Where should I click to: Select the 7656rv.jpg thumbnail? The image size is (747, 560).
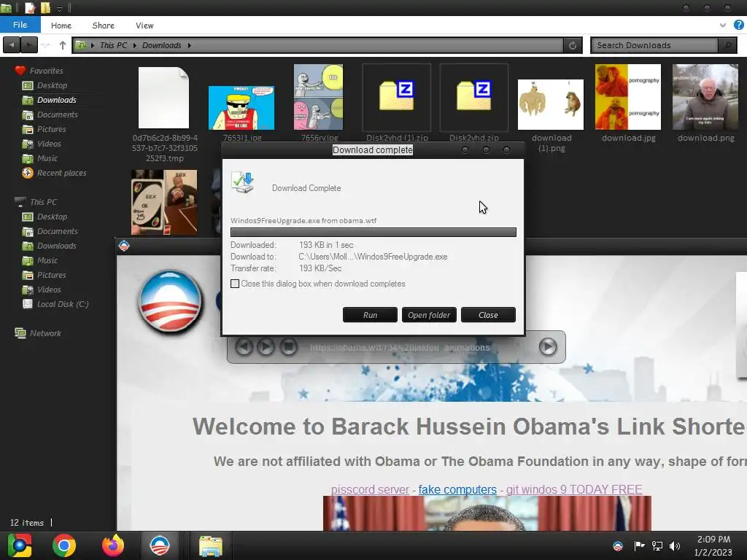click(x=318, y=97)
